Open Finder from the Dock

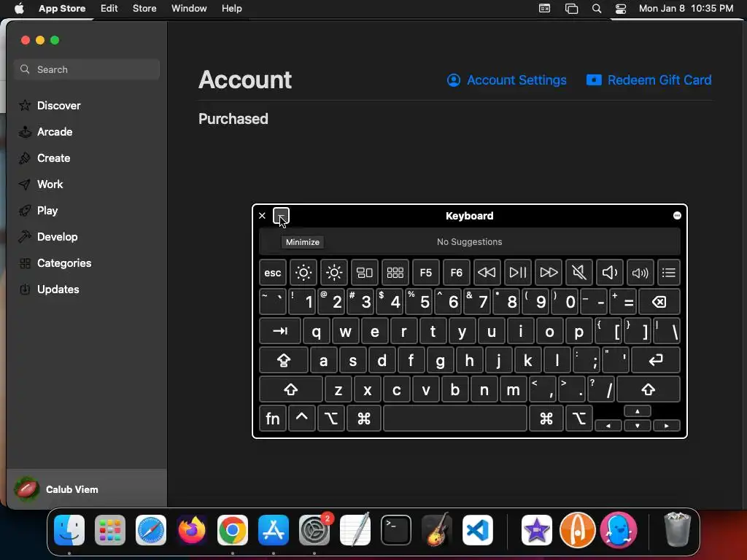(x=69, y=530)
